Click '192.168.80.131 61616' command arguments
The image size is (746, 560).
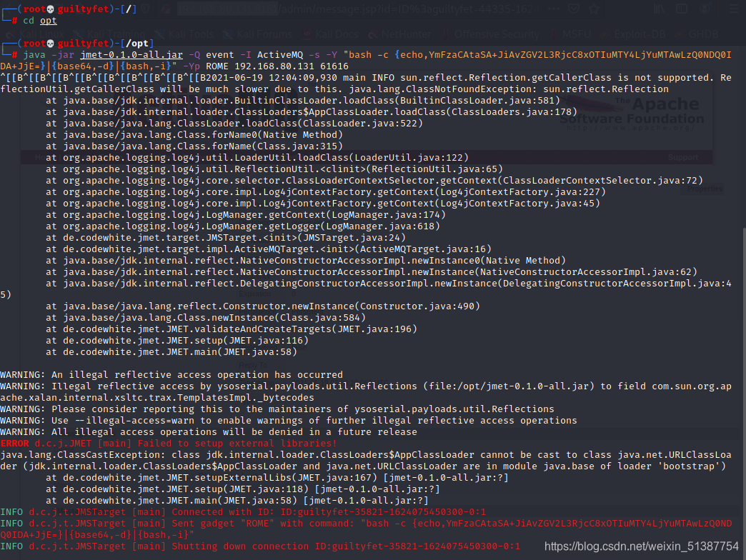coord(291,67)
